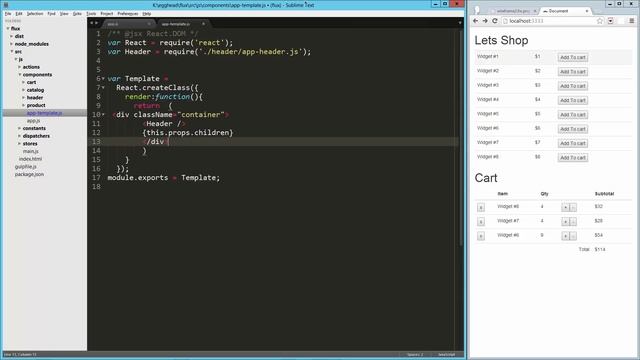Open the Help menu
Viewport: 640px width, 360px height.
(x=147, y=13)
